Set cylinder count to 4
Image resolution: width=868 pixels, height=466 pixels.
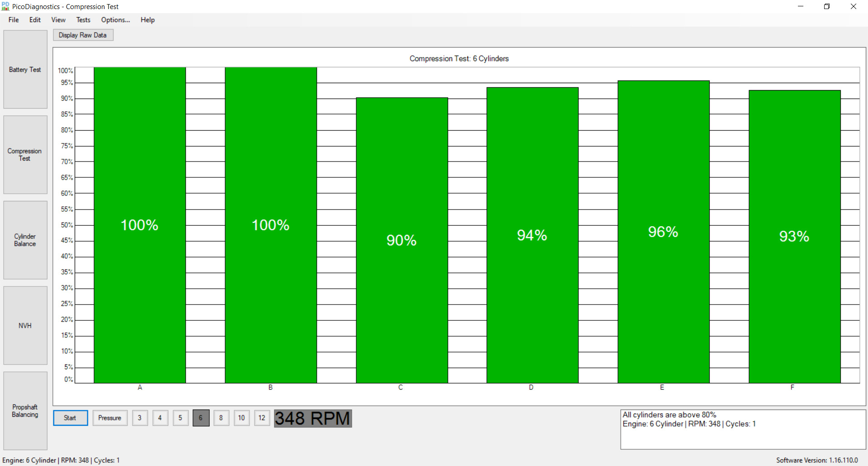point(160,418)
